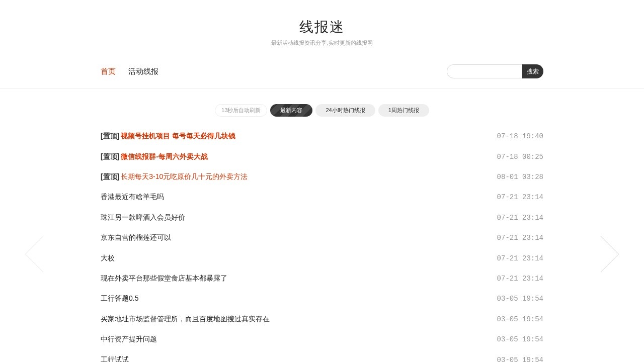The height and width of the screenshot is (362, 644).
Task: Switch to the 24小时热门线报 tab
Action: click(345, 110)
